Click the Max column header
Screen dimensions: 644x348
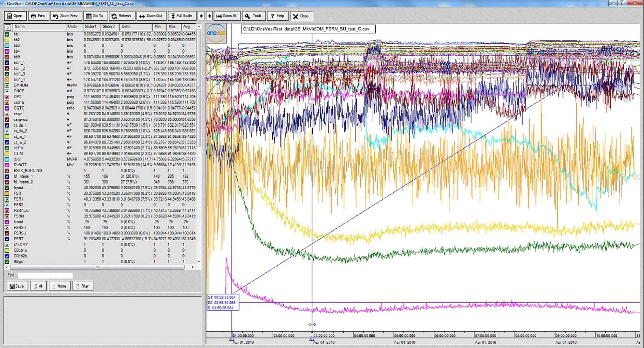(x=174, y=27)
